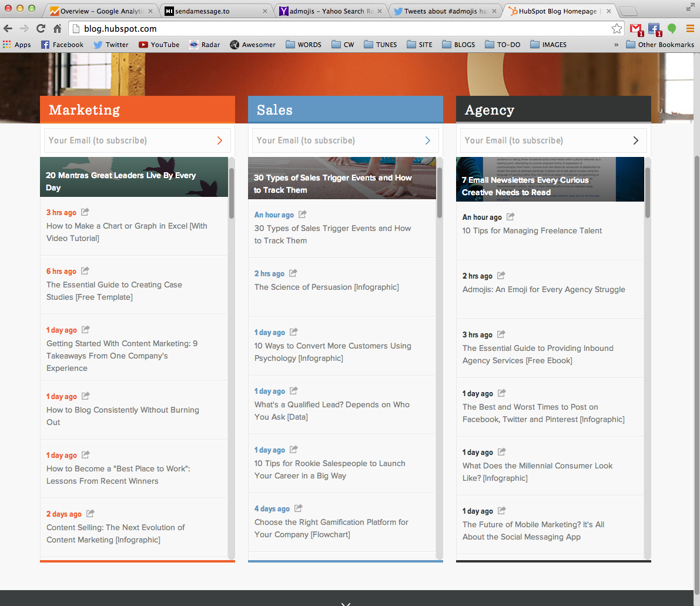Submit Sales email subscribe arrow

(428, 140)
